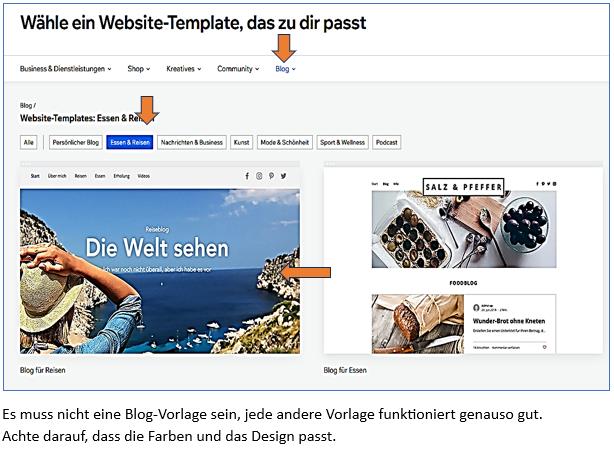Click Pinterest icon in travel template preview

pos(271,176)
